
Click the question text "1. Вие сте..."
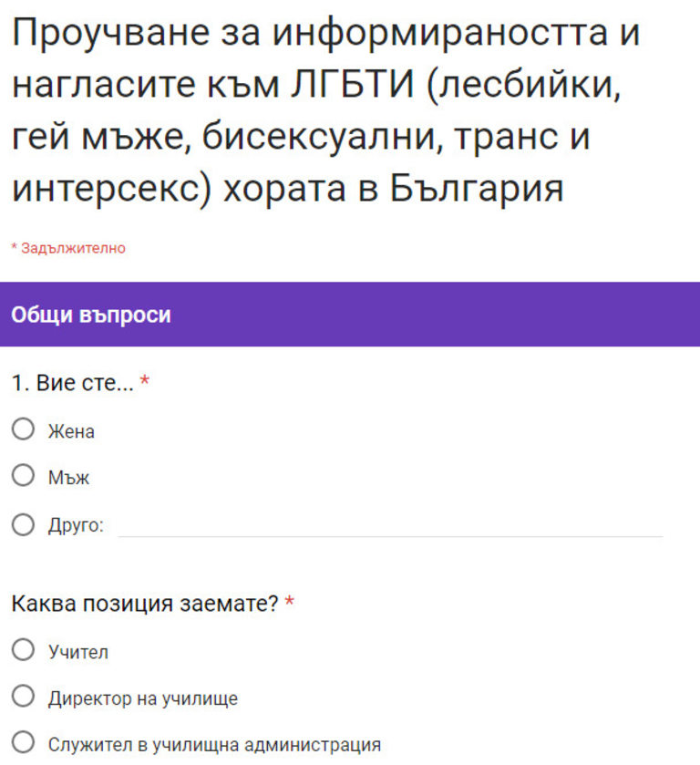72,383
